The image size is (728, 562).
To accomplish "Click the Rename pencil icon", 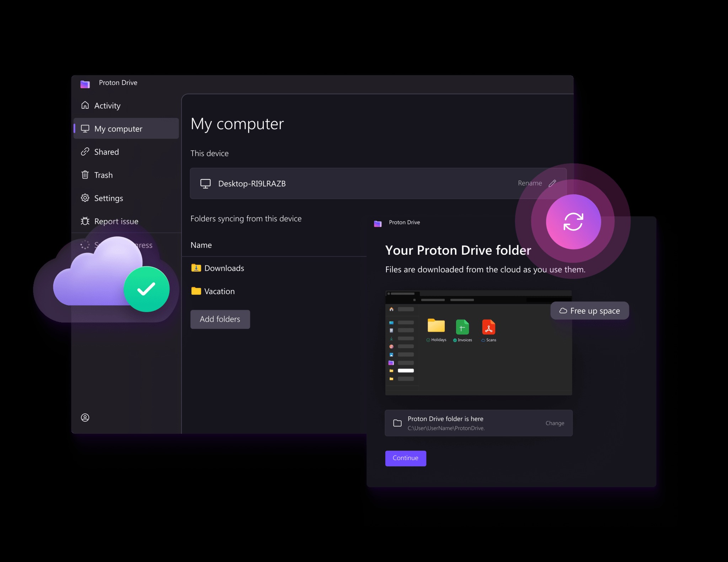I will (x=552, y=183).
